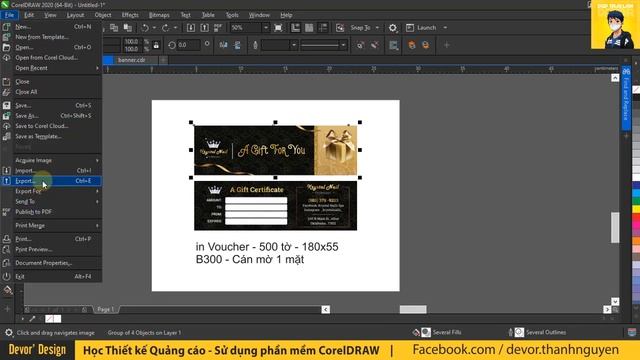Click the Mirror vertically icon
The height and width of the screenshot is (360, 640).
coord(237,45)
